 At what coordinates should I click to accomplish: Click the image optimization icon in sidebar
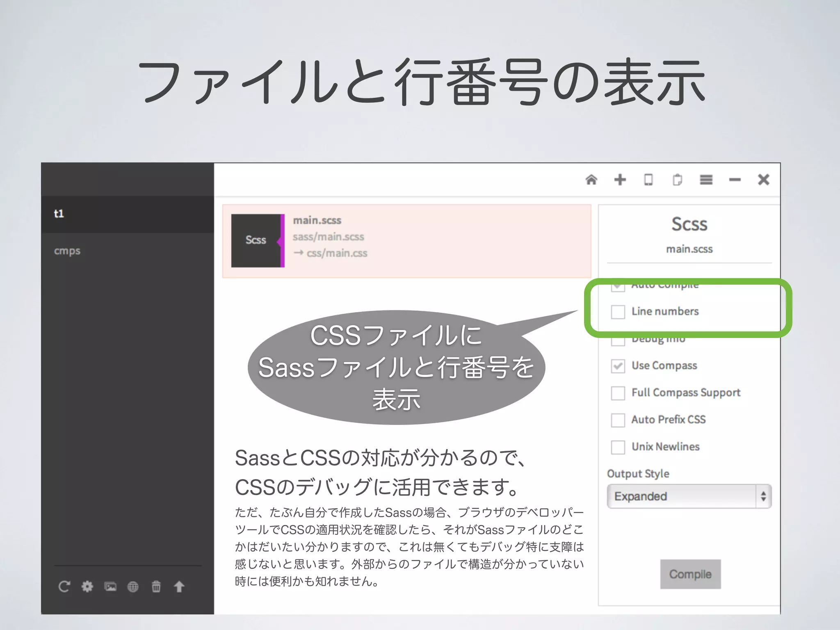(x=110, y=587)
